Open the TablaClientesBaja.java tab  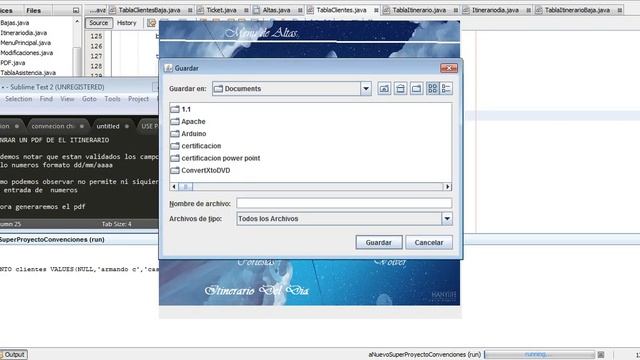point(149,10)
